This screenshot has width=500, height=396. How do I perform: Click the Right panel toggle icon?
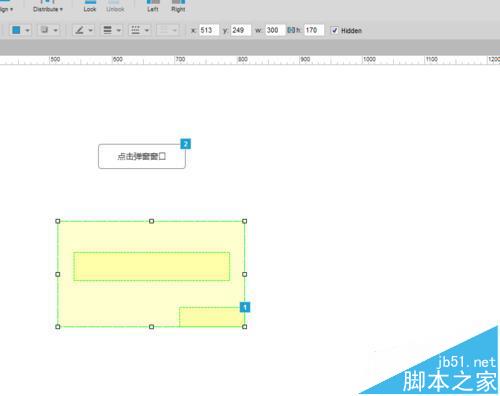pyautogui.click(x=178, y=7)
